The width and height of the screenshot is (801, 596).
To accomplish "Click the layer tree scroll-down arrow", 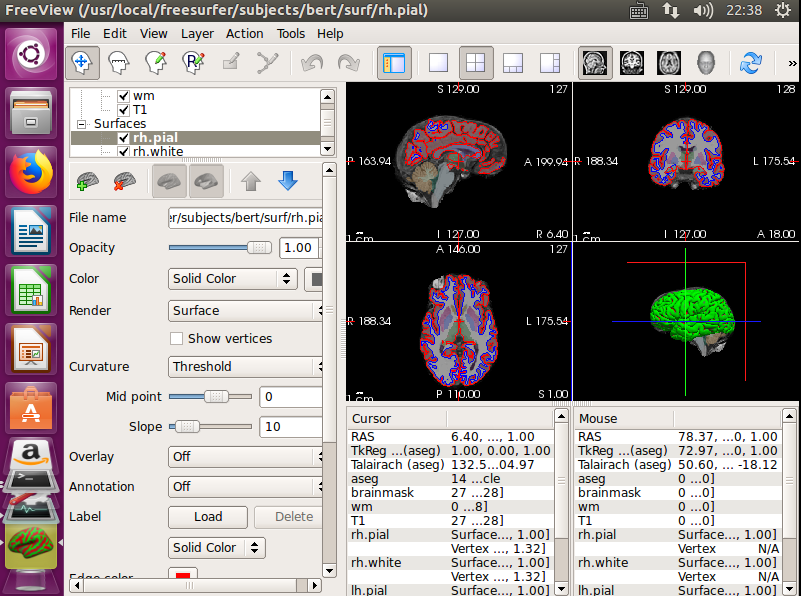I will (327, 149).
